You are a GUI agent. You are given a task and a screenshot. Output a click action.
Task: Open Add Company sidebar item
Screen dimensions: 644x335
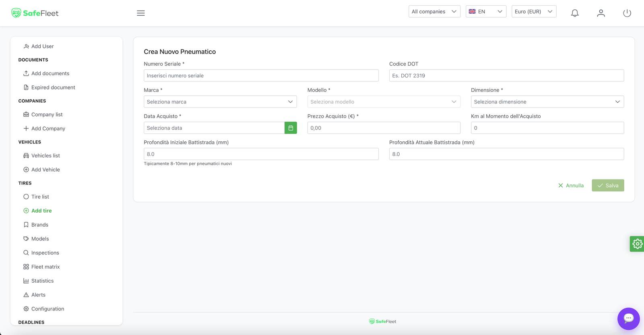click(48, 128)
